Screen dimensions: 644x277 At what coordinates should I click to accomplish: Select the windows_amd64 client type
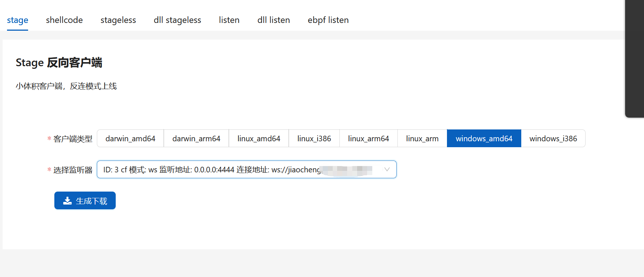(x=484, y=139)
